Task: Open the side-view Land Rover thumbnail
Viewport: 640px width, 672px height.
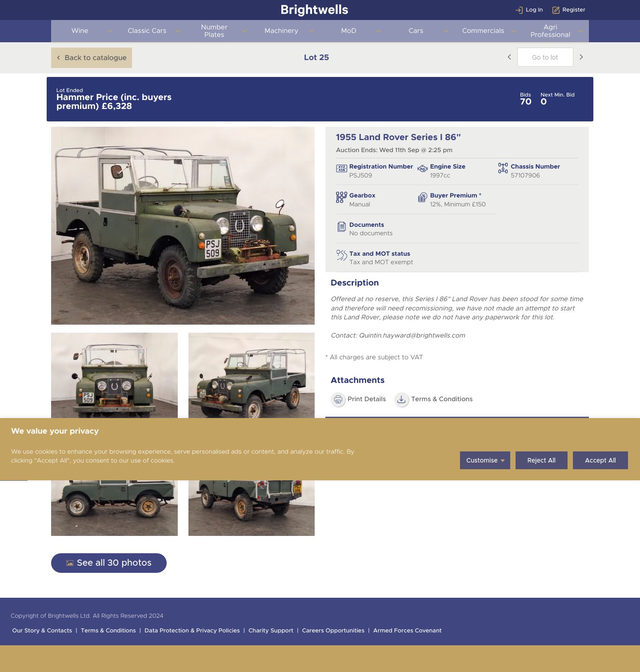Action: [114, 508]
